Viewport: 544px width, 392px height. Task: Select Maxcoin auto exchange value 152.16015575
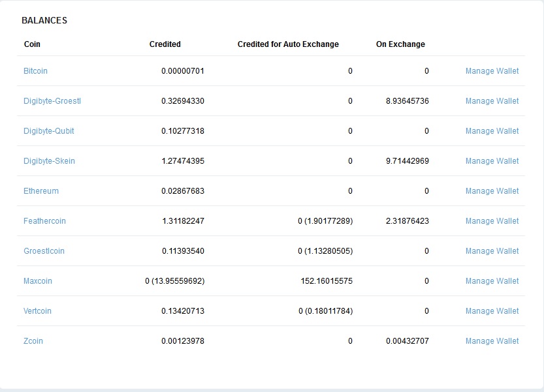(327, 280)
